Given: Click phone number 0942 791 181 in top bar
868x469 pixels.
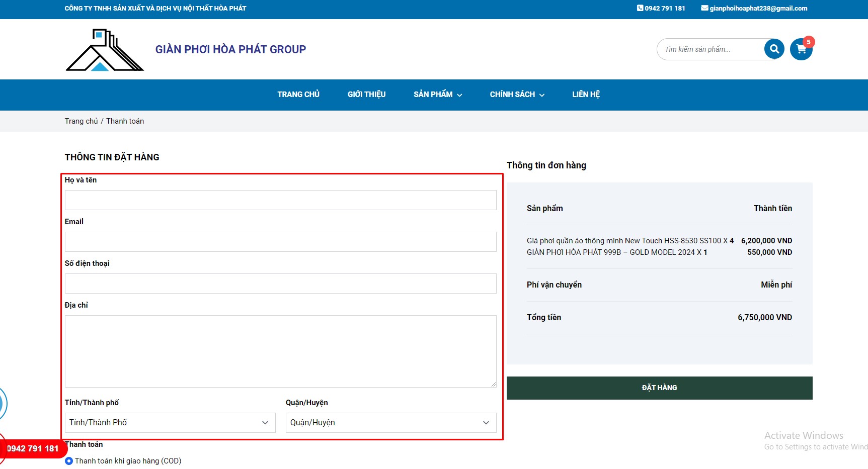Looking at the screenshot, I should click(x=665, y=8).
